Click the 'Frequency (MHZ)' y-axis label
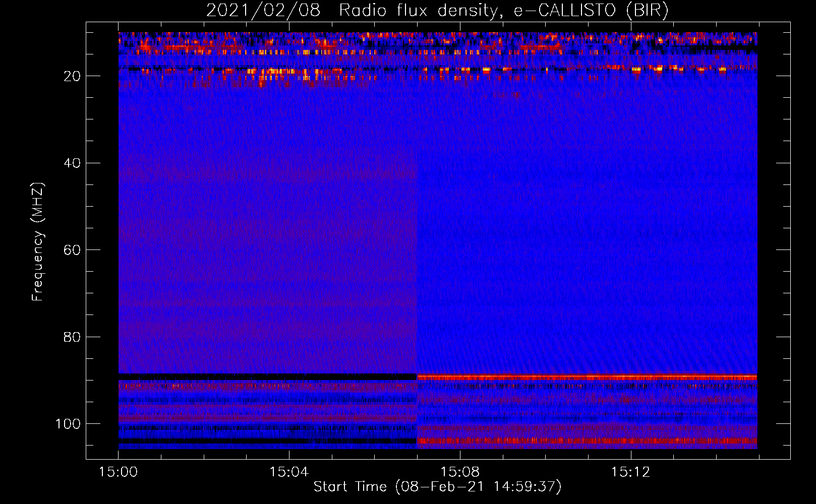Viewport: 816px width, 504px height. (38, 242)
